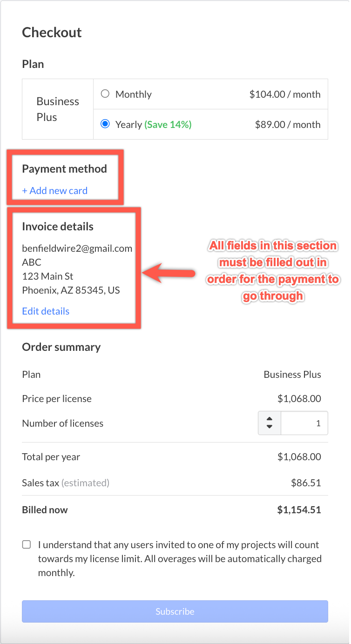This screenshot has width=351, height=644.
Task: Select the Yearly billing radio button
Action: tap(105, 124)
